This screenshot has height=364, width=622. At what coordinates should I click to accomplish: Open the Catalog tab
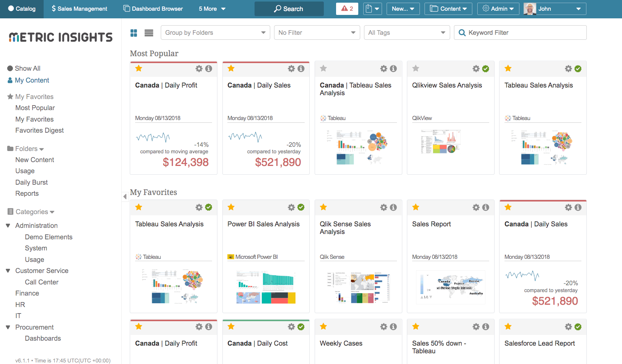[22, 9]
